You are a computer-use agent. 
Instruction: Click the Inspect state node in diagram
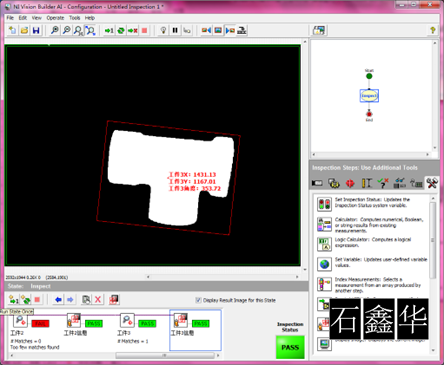[x=369, y=96]
